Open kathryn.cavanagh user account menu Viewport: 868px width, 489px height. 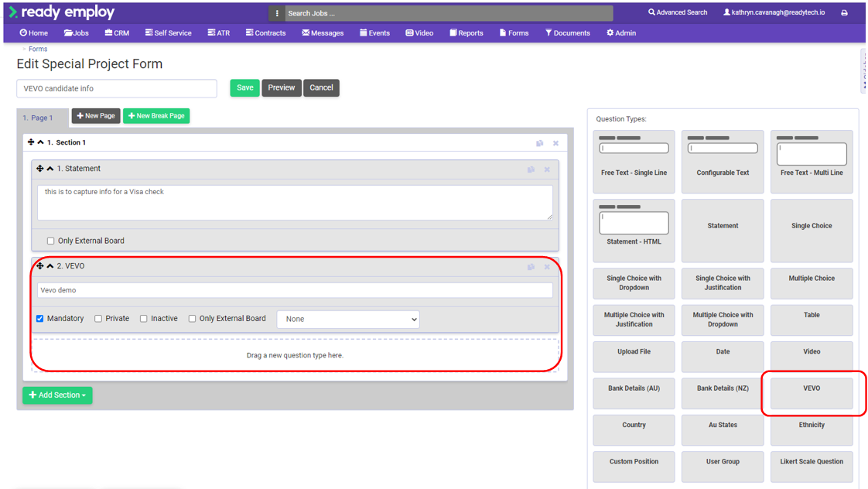click(x=774, y=12)
